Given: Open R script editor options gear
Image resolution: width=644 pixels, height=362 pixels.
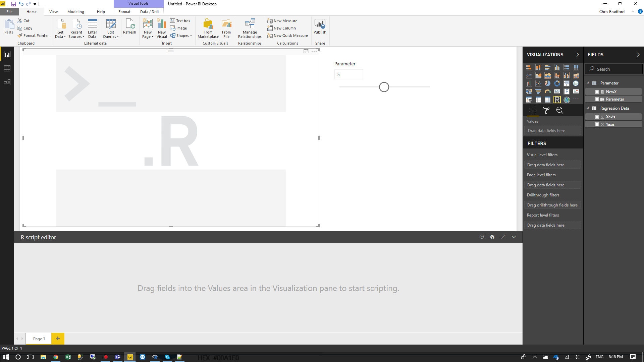Looking at the screenshot, I should click(492, 237).
